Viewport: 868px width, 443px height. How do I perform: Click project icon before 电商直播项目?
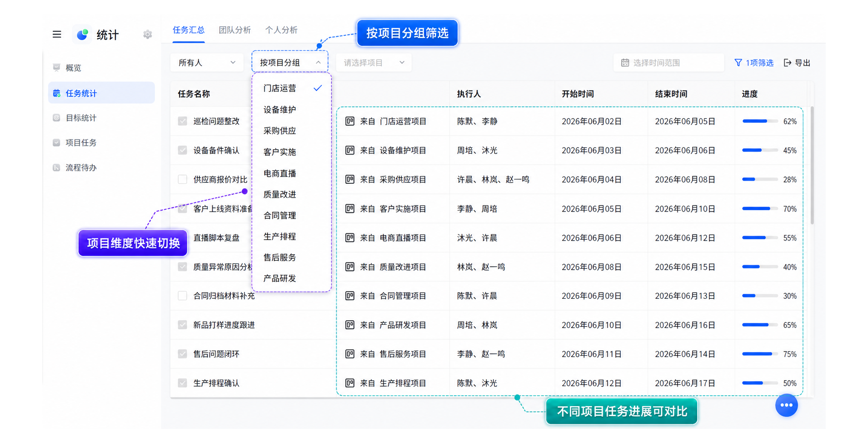click(x=349, y=238)
